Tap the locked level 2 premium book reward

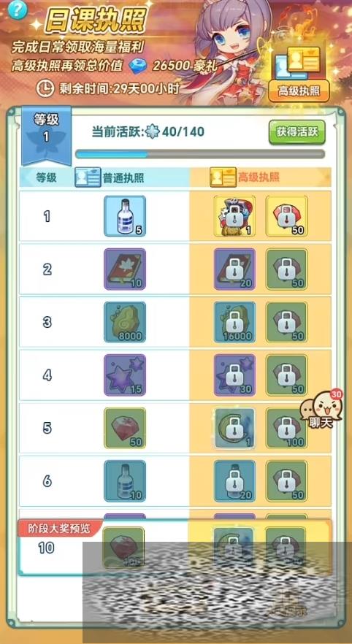pyautogui.click(x=234, y=269)
